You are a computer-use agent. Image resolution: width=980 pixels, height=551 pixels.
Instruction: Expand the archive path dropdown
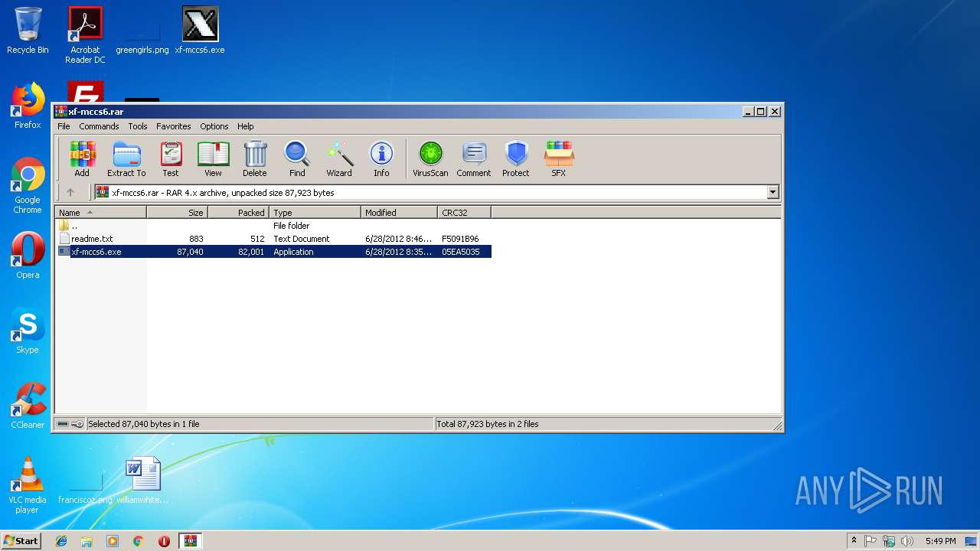pos(773,193)
